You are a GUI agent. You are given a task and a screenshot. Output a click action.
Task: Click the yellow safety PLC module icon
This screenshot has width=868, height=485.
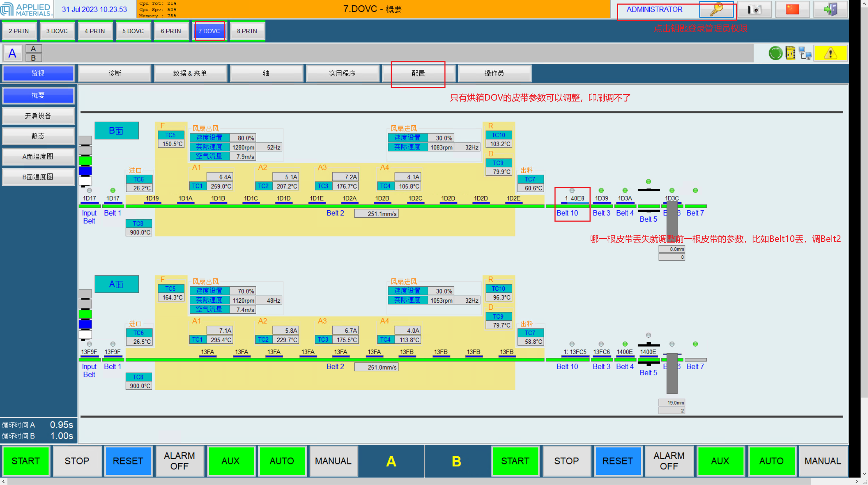pos(790,53)
